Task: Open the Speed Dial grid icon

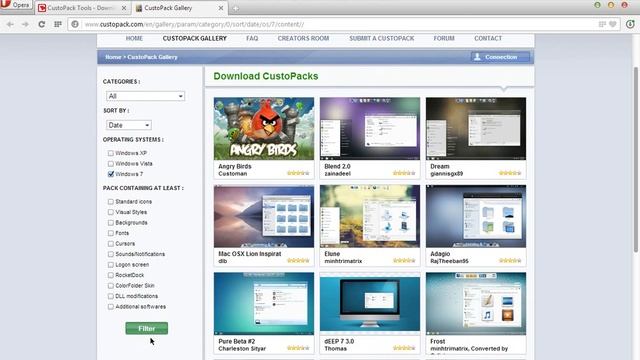Action: coord(58,24)
